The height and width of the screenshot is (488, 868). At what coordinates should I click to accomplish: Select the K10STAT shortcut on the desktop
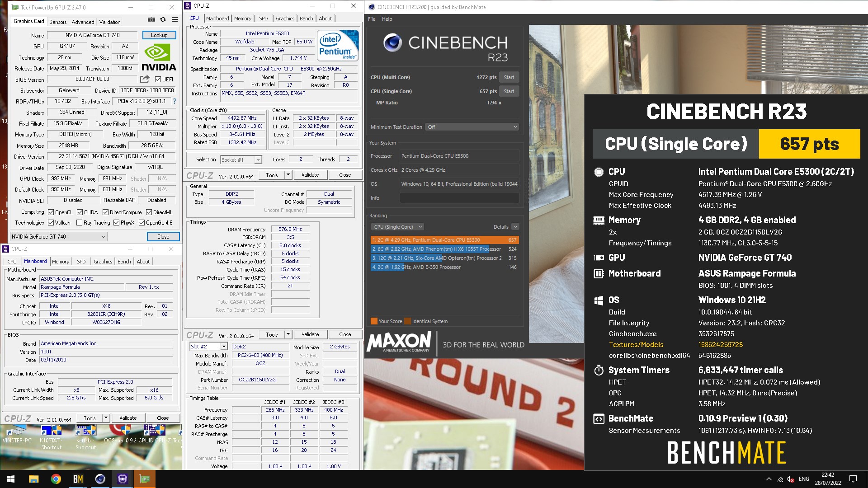tap(51, 436)
